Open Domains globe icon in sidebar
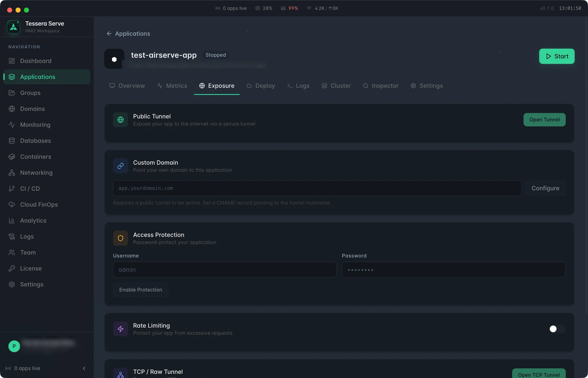Screen dimensions: 588x378 pos(12,109)
